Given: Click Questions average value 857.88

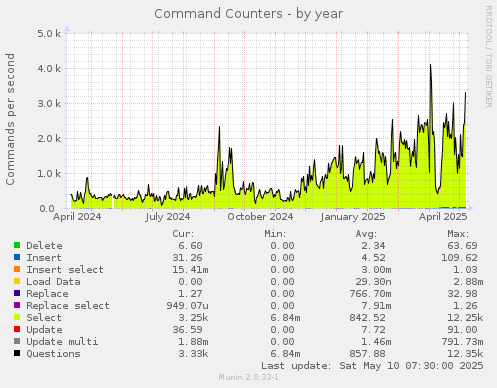Looking at the screenshot, I should tap(367, 354).
